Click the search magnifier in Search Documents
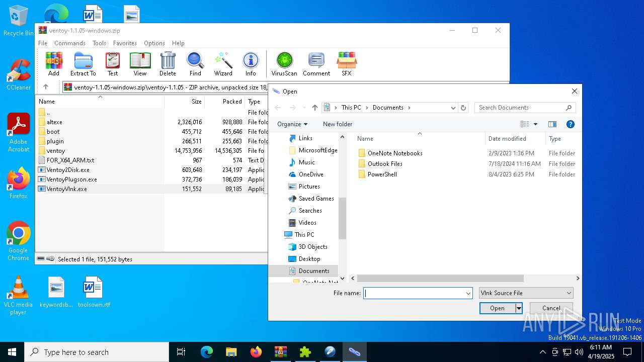 [x=569, y=108]
